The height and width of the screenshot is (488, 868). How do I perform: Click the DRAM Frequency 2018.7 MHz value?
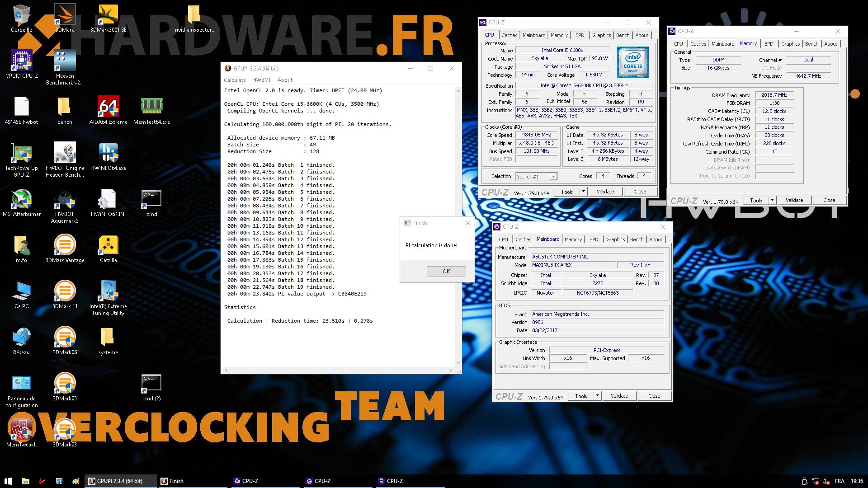click(x=774, y=95)
